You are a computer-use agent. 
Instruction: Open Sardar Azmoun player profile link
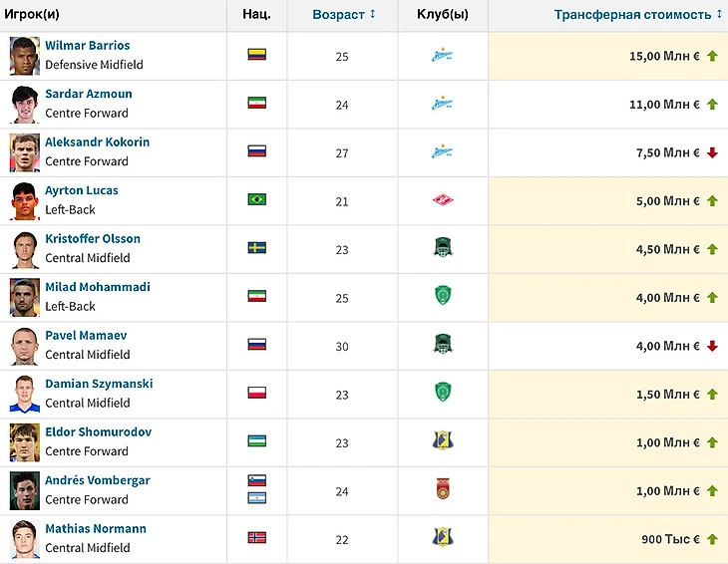(89, 94)
